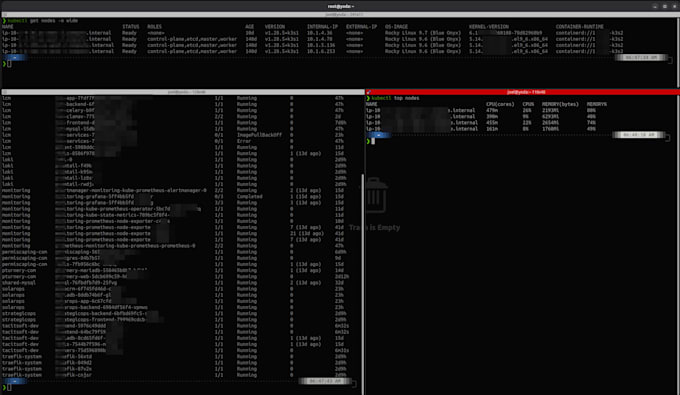Click alertmanager-monitoring-kube-prometheus-alertmanager-0 pod name
Image resolution: width=680 pixels, height=395 pixels.
pyautogui.click(x=131, y=190)
